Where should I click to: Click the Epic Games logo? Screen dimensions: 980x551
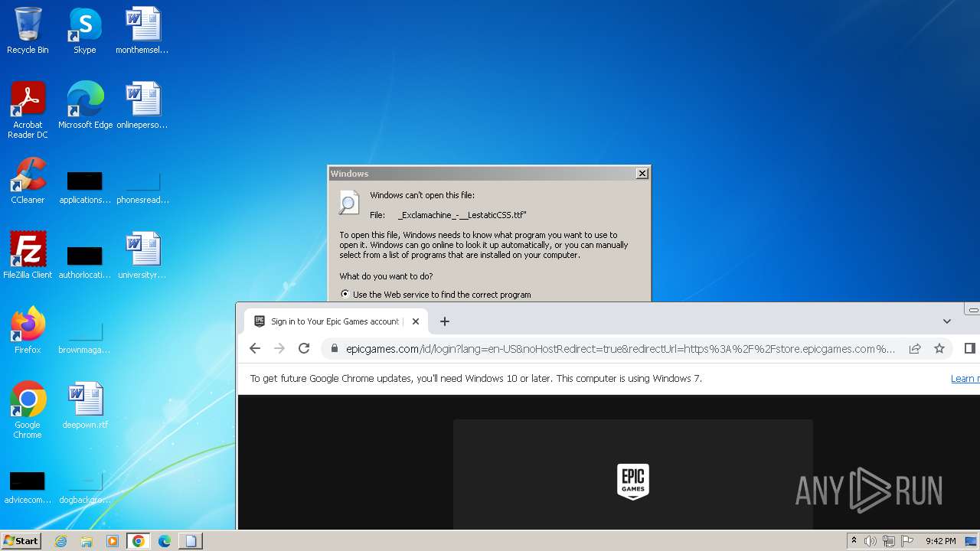633,481
